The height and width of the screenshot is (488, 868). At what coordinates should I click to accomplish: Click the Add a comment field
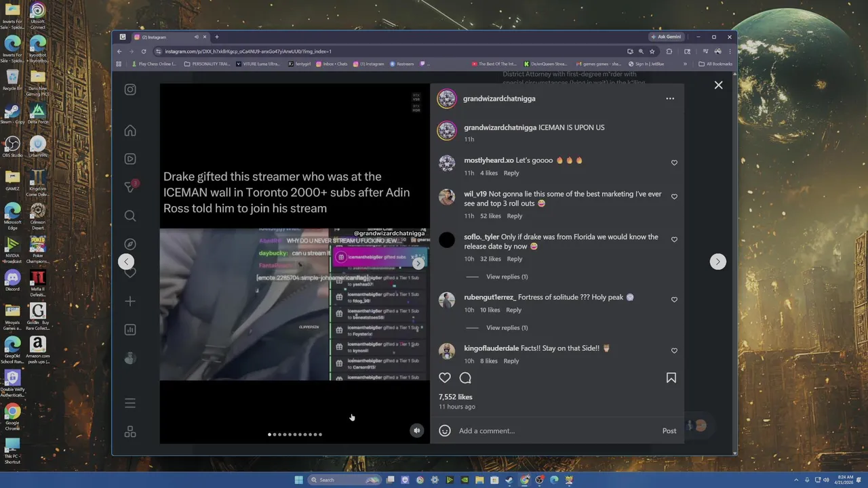pyautogui.click(x=556, y=431)
